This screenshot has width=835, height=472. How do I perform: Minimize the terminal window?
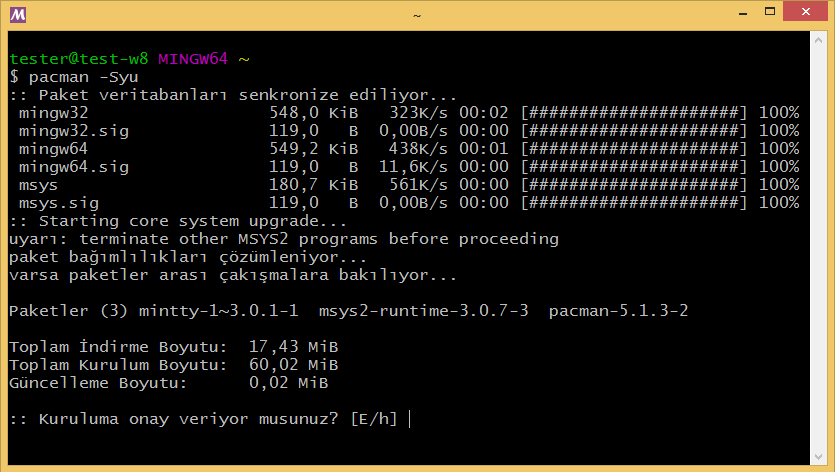coord(743,12)
